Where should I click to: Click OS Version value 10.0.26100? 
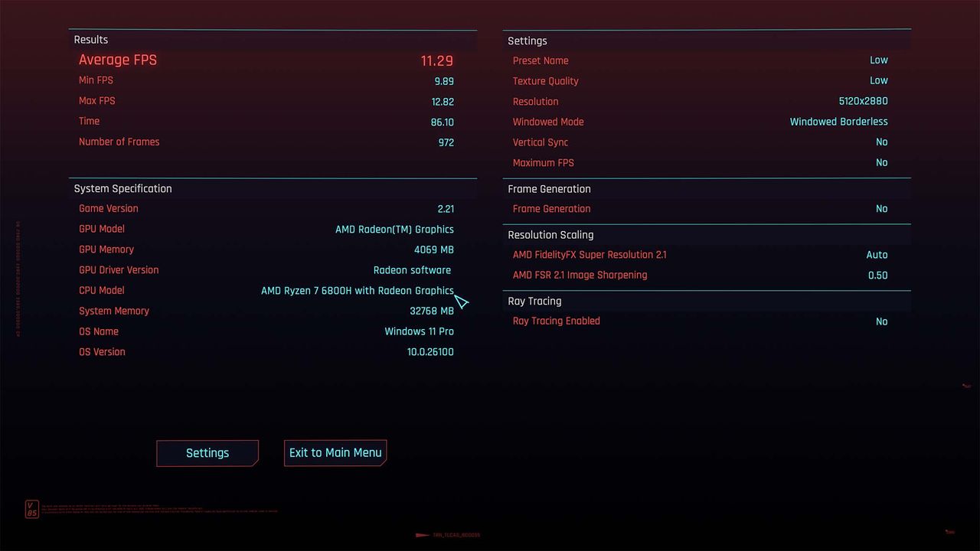point(430,352)
